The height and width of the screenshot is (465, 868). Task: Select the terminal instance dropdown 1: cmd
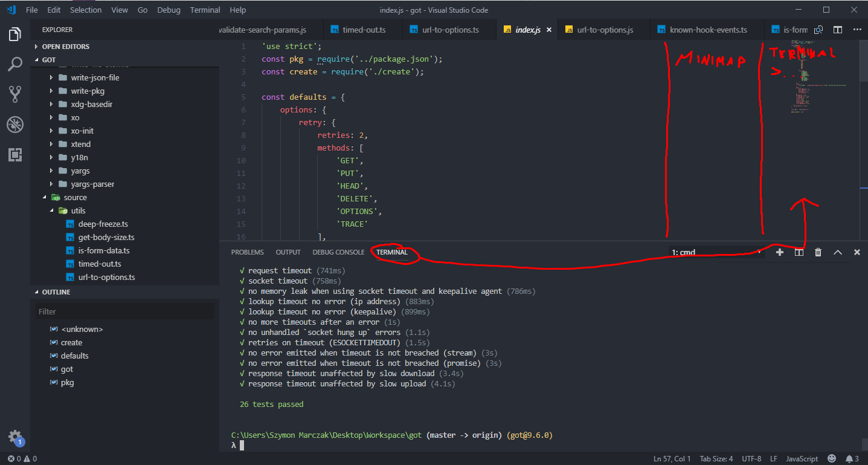[716, 252]
